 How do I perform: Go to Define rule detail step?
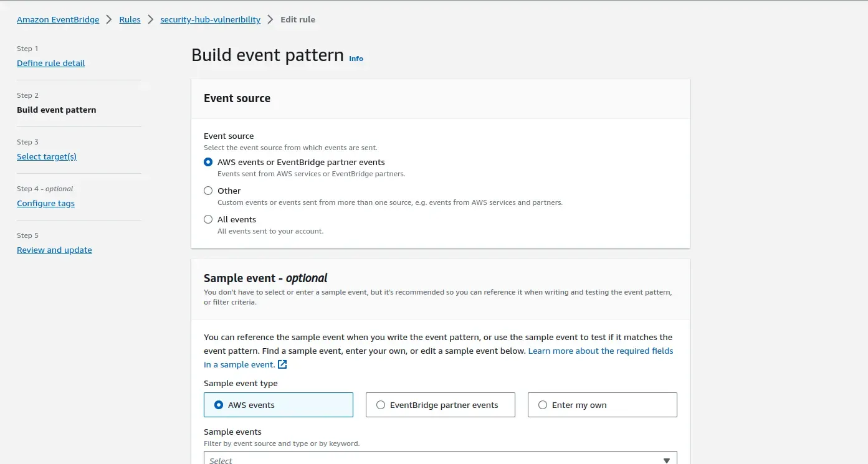[x=51, y=63]
